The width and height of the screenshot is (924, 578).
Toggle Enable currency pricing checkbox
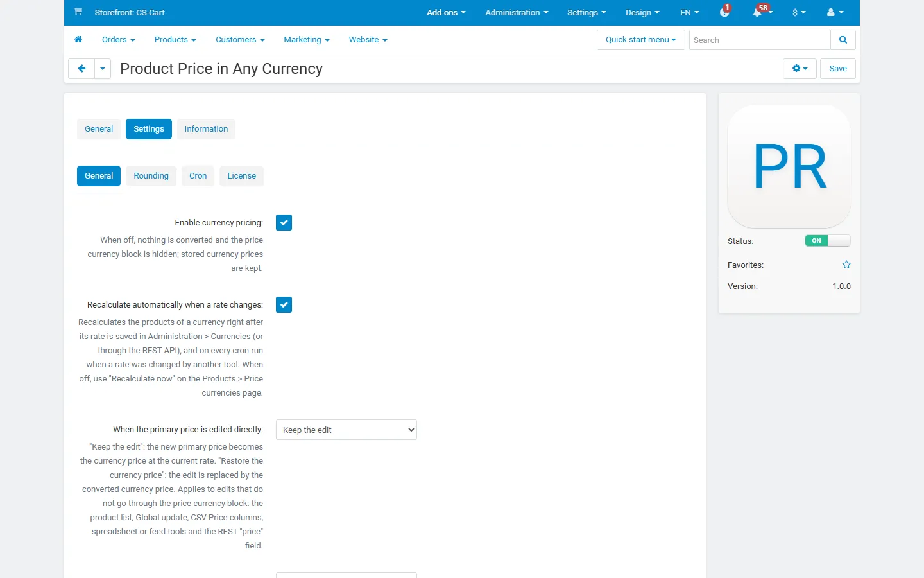pos(284,223)
